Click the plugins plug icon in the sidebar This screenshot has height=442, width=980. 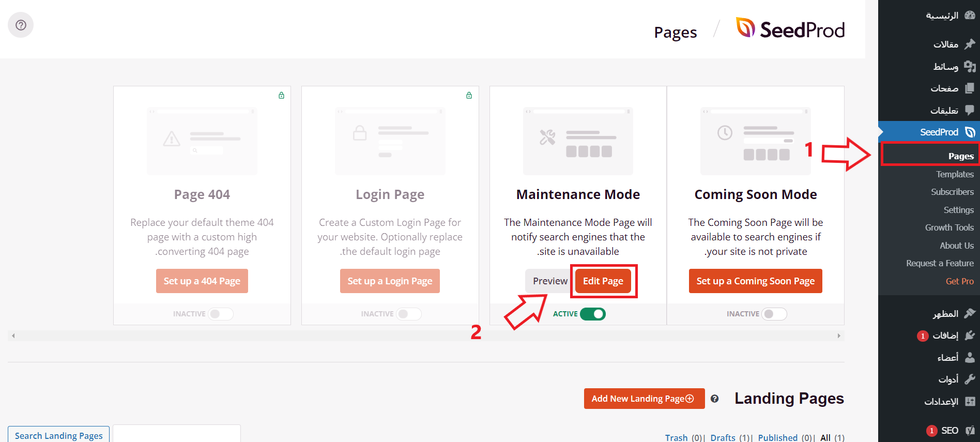[970, 336]
